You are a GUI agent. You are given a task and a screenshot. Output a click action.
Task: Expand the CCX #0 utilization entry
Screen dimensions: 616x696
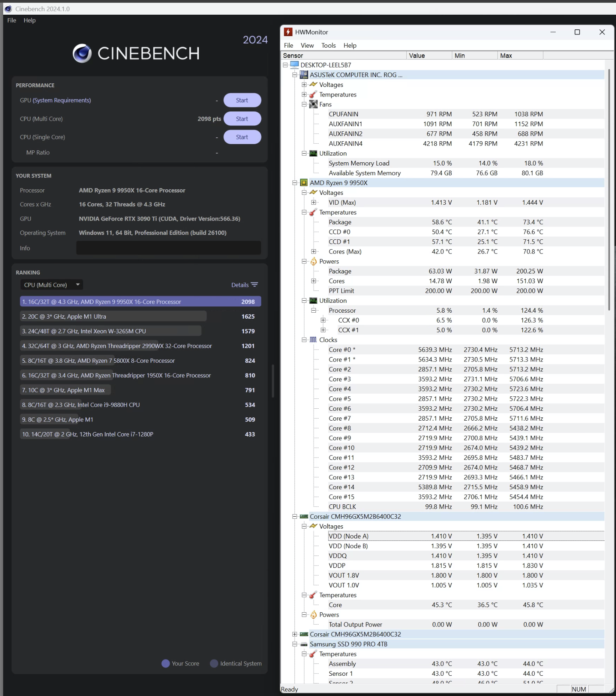point(323,320)
